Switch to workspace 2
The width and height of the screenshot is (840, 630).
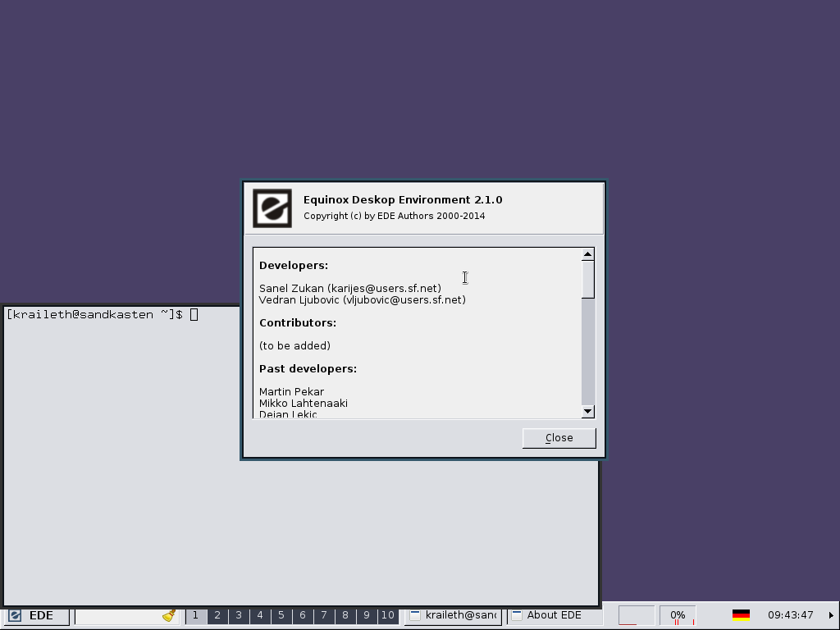point(217,615)
